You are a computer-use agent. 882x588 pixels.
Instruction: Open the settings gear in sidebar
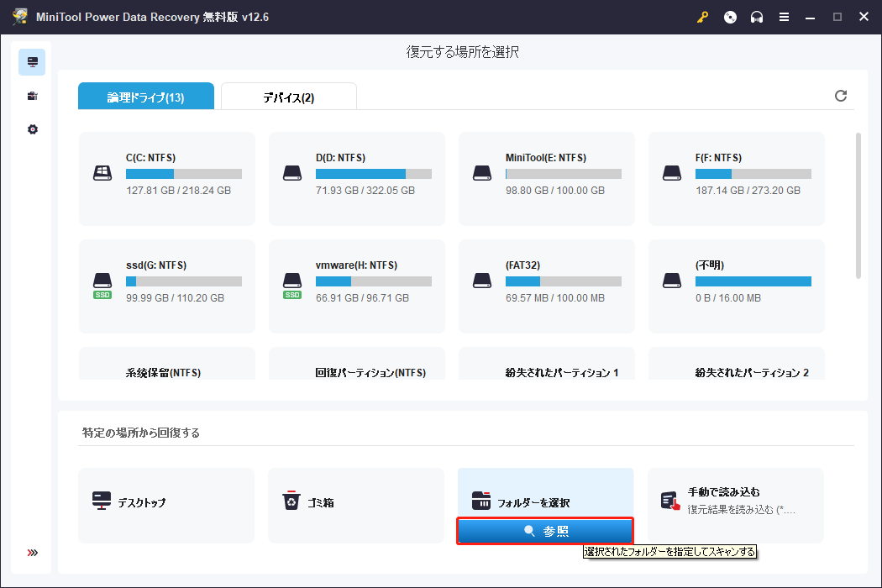click(x=32, y=129)
